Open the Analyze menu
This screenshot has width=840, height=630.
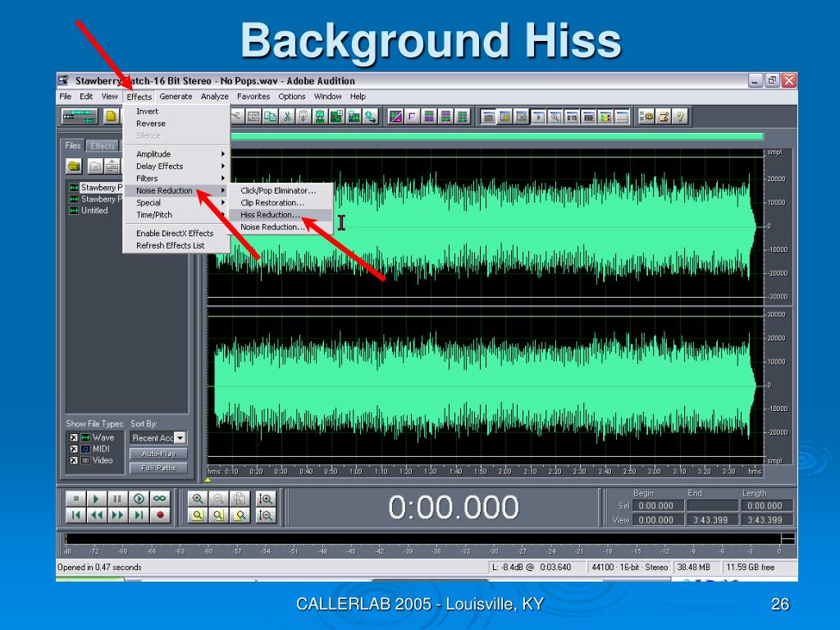point(214,97)
